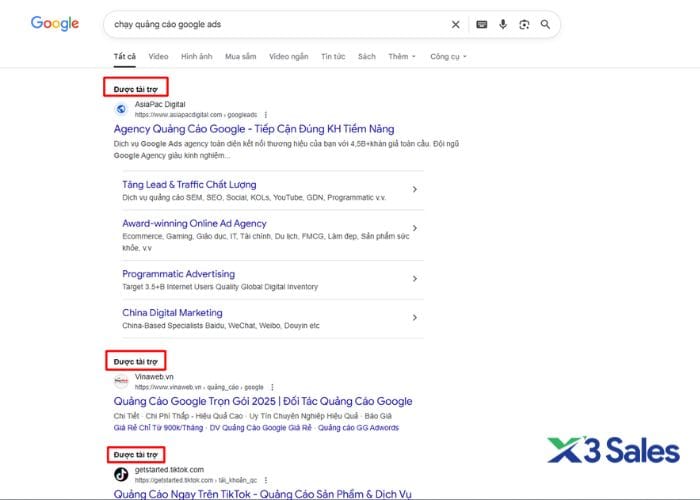Click inside the search box text field
This screenshot has height=500, width=700.
point(277,25)
